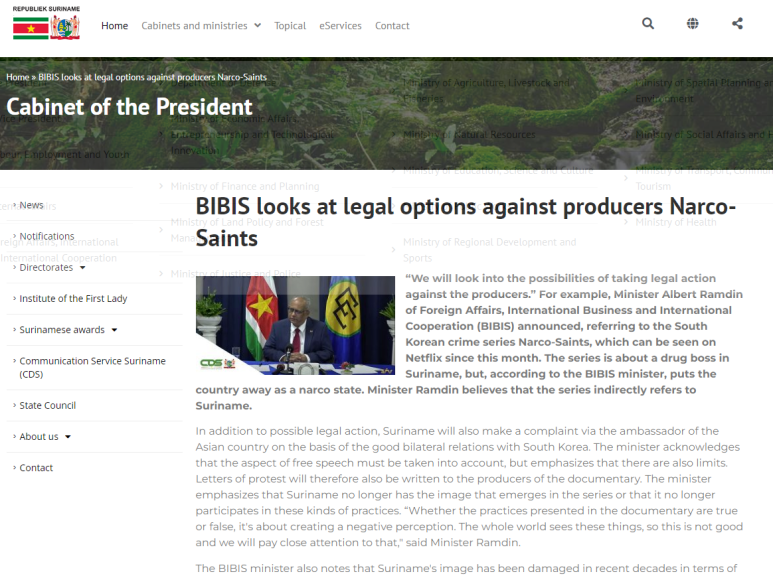
Task: Open Institute of the First Lady
Action: (x=73, y=299)
